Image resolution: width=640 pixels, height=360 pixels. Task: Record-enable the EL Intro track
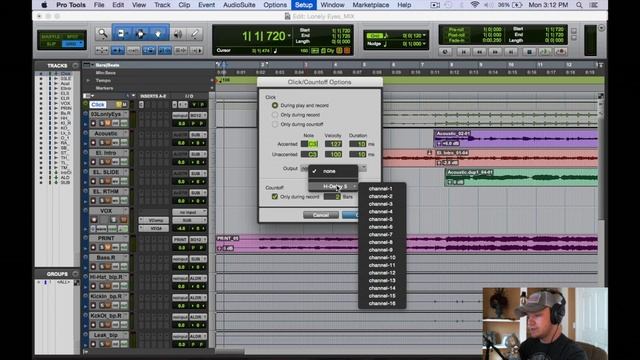click(x=93, y=162)
